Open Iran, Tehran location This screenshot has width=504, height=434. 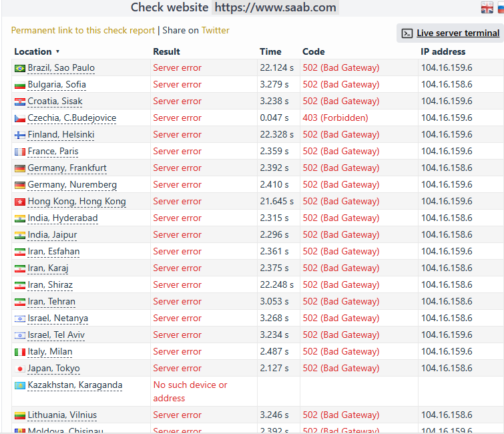click(x=51, y=302)
